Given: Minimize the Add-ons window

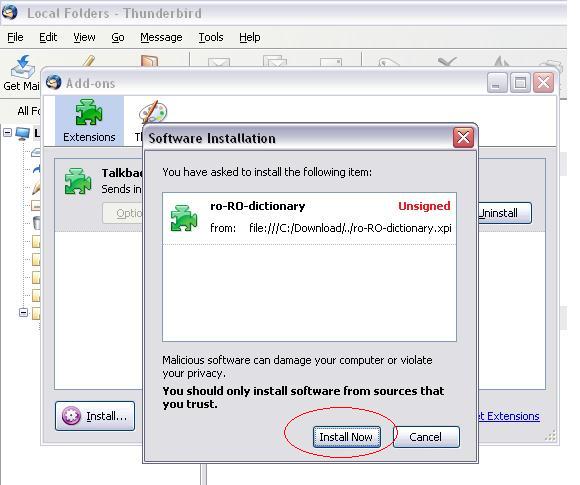Looking at the screenshot, I should click(x=497, y=82).
